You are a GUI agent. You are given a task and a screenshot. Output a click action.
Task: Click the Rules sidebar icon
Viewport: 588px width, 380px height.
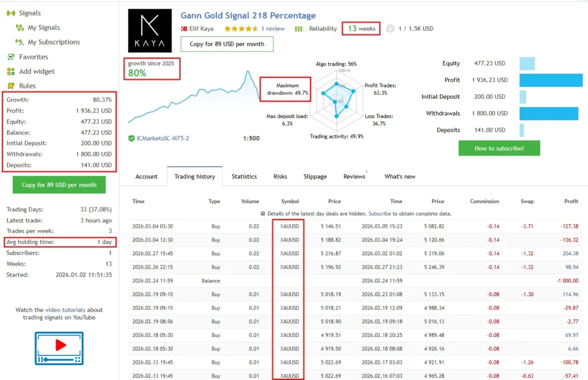[11, 86]
